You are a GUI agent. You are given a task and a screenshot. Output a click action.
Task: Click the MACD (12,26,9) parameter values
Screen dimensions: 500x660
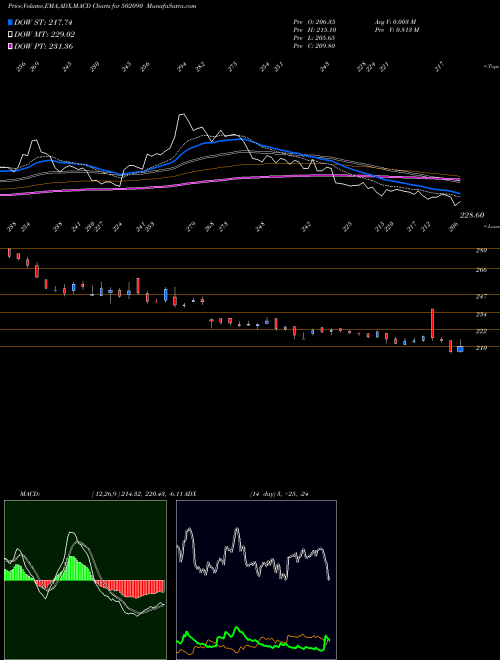[x=137, y=494]
